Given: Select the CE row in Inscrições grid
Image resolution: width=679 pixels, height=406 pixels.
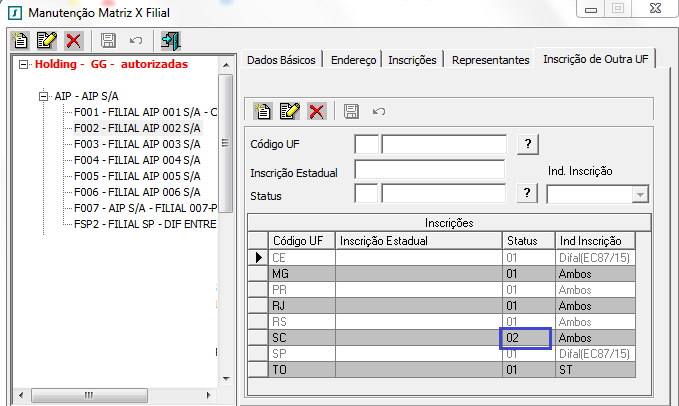Looking at the screenshot, I should coord(442,258).
